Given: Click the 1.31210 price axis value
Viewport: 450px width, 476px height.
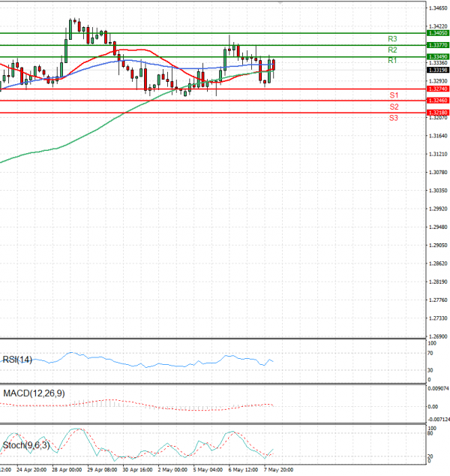Looking at the screenshot, I should point(438,154).
